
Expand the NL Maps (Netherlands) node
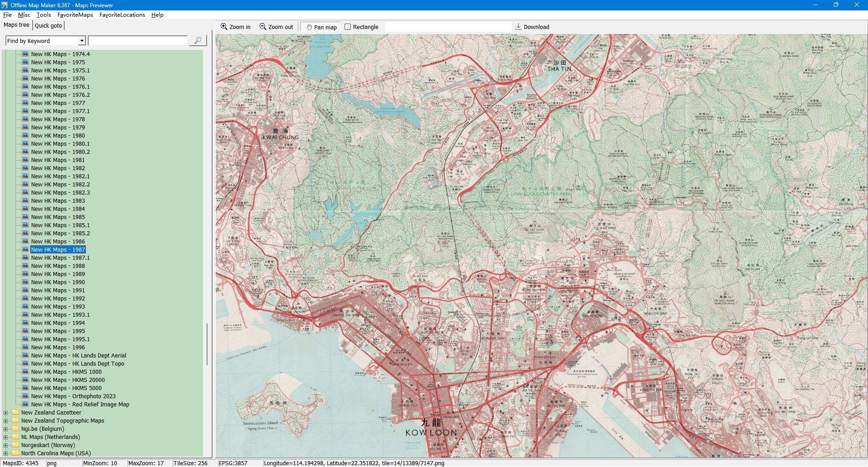pyautogui.click(x=6, y=437)
